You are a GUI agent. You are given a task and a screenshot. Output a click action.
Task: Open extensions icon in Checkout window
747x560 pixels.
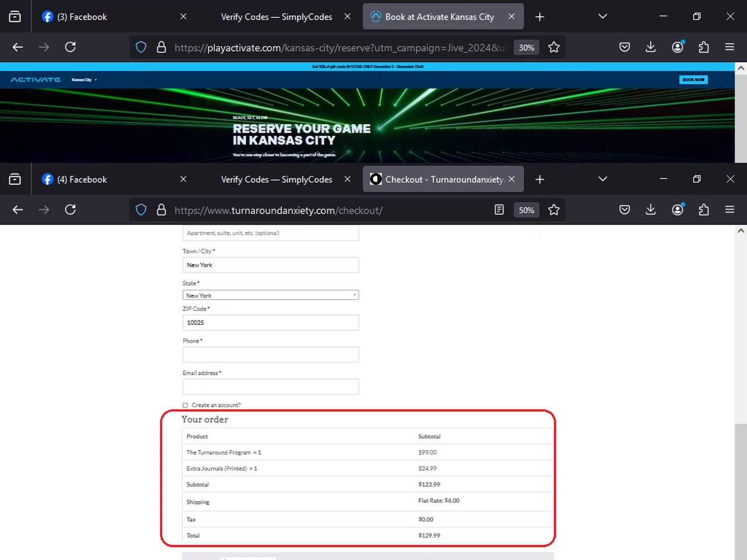(704, 210)
